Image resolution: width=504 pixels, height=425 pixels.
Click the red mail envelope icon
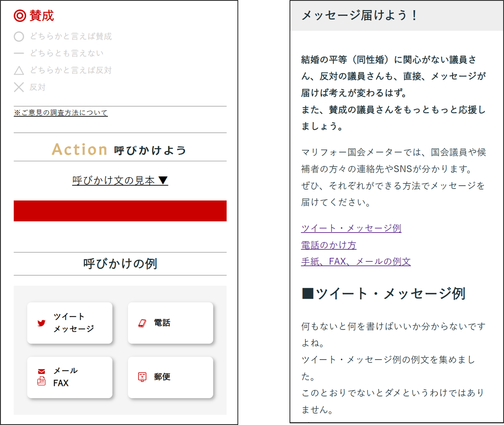41,371
